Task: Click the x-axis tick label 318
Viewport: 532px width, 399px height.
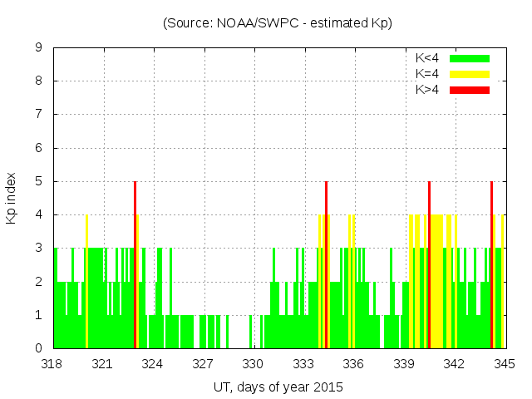Action: tap(52, 364)
